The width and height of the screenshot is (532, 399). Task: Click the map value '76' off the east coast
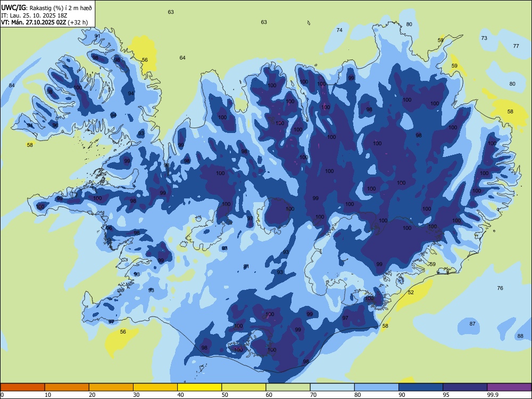pyautogui.click(x=500, y=288)
